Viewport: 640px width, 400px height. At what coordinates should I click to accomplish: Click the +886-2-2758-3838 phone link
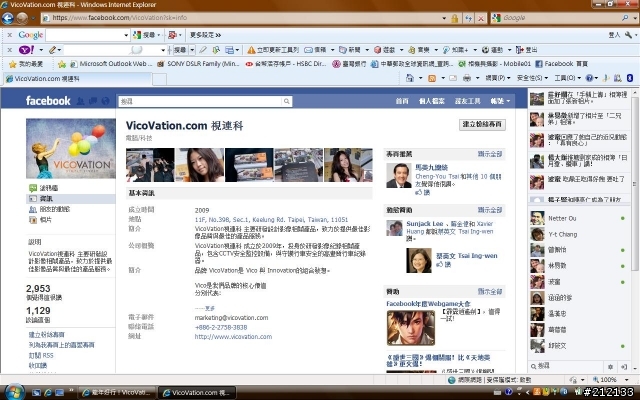click(x=221, y=327)
